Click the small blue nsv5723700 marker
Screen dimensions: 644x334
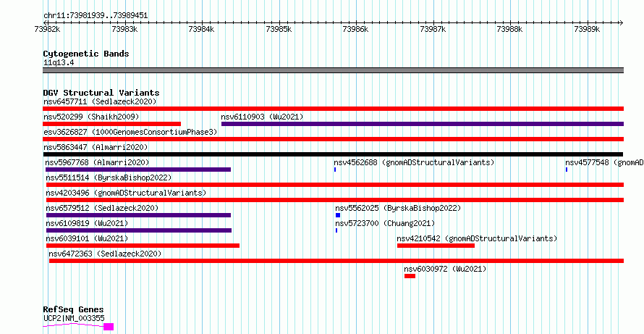click(x=336, y=230)
